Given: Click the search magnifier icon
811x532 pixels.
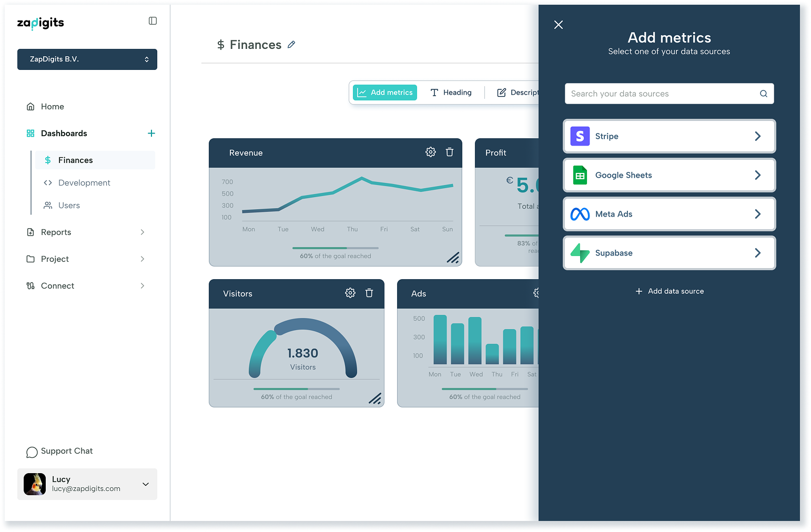Looking at the screenshot, I should point(763,94).
